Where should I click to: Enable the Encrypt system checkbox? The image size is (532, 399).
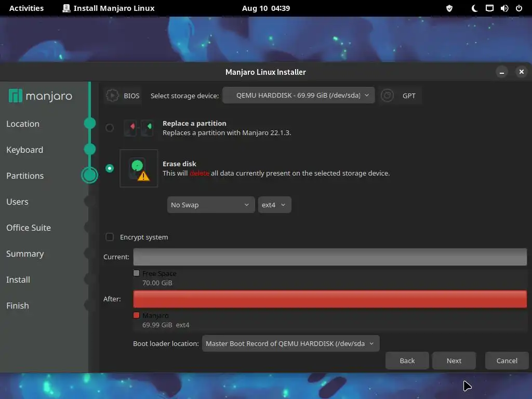click(110, 237)
